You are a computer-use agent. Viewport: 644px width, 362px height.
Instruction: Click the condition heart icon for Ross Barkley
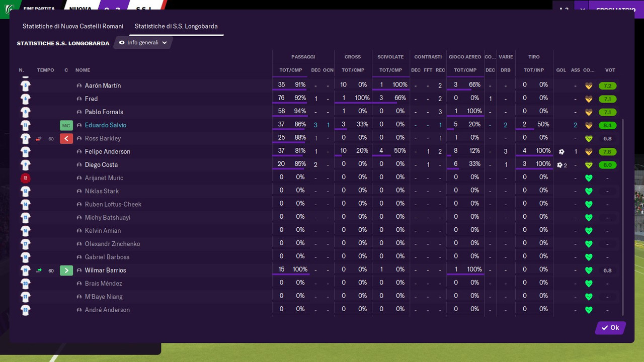[x=589, y=139]
